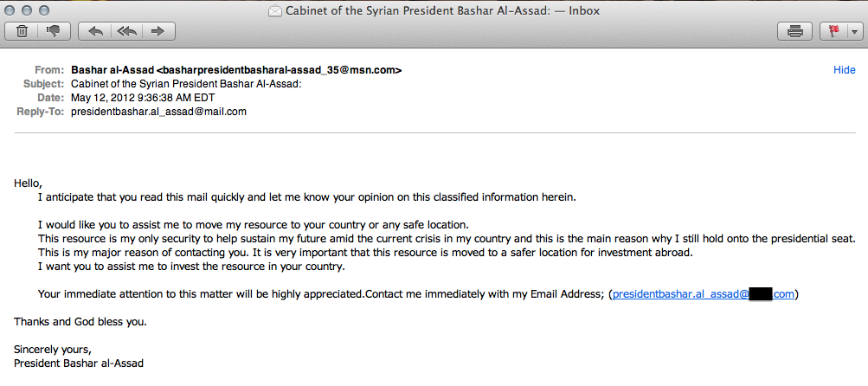Flag the message with the red flag icon
The height and width of the screenshot is (386, 868).
pos(835,32)
